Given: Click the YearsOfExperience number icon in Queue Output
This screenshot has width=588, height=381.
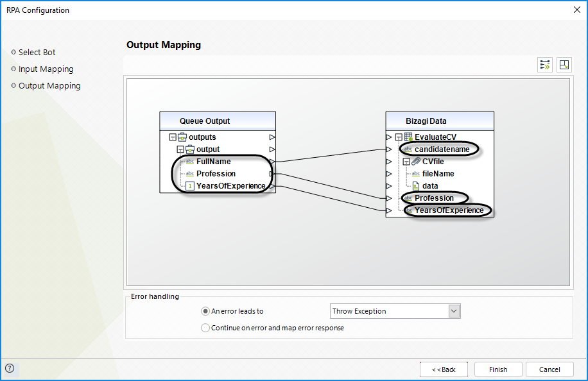Looking at the screenshot, I should click(x=190, y=186).
